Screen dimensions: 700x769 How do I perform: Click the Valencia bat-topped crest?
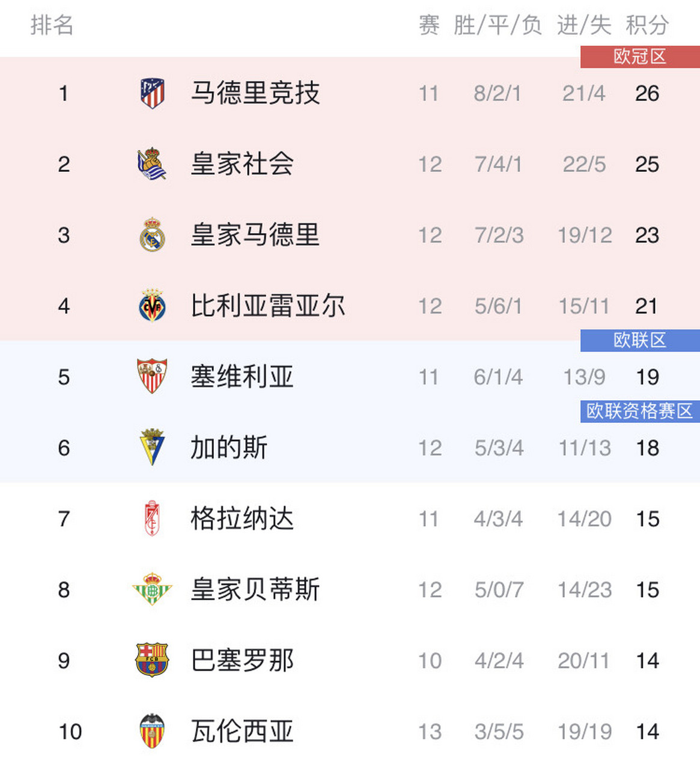point(152,731)
